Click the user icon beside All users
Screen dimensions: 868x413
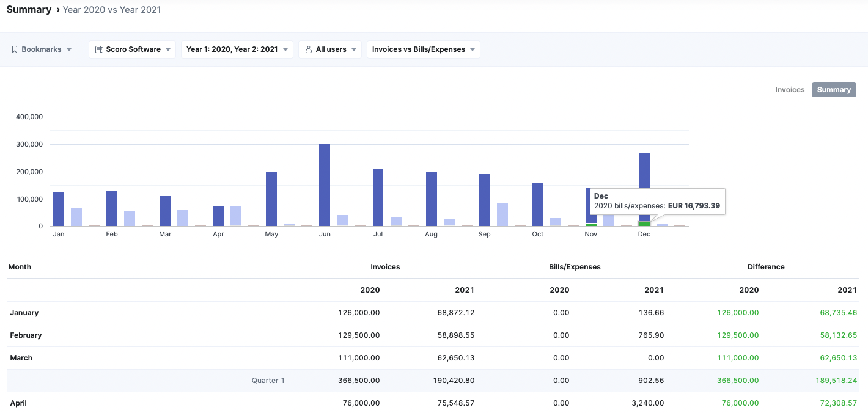pyautogui.click(x=309, y=49)
